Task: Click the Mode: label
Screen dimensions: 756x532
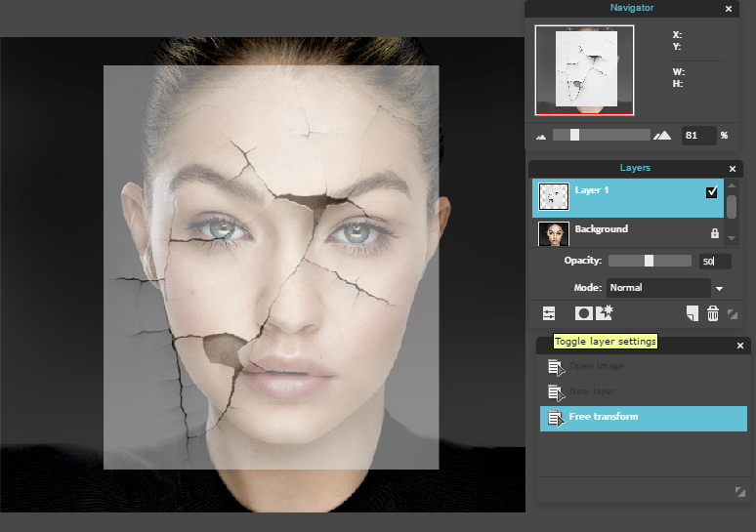Action: coord(588,288)
